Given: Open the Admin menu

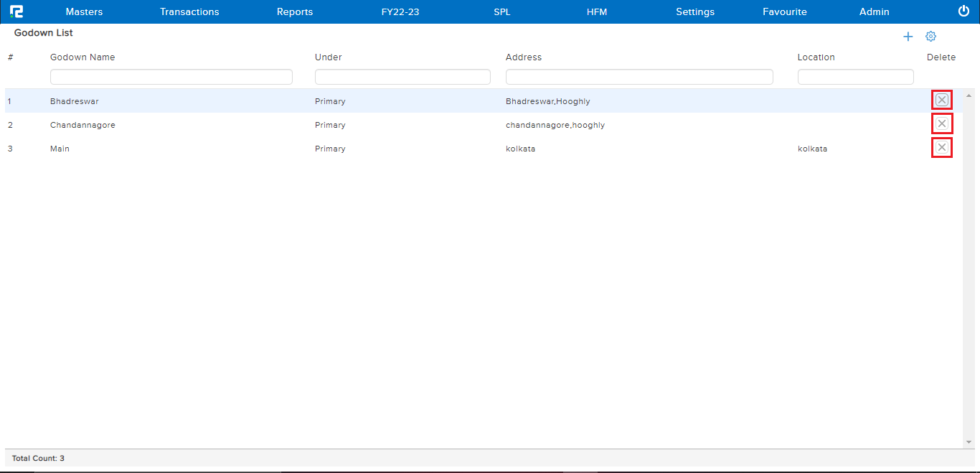Looking at the screenshot, I should pyautogui.click(x=874, y=12).
